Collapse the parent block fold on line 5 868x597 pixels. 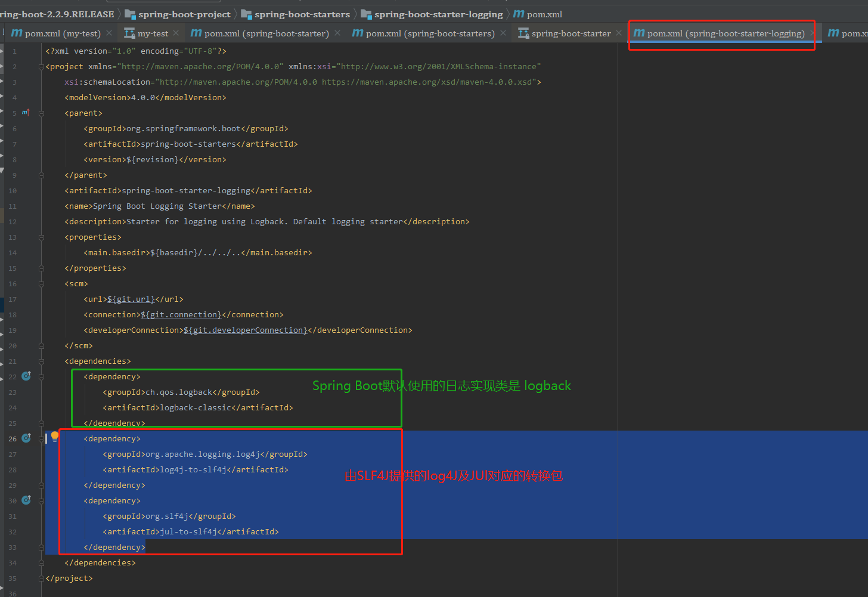tap(42, 113)
